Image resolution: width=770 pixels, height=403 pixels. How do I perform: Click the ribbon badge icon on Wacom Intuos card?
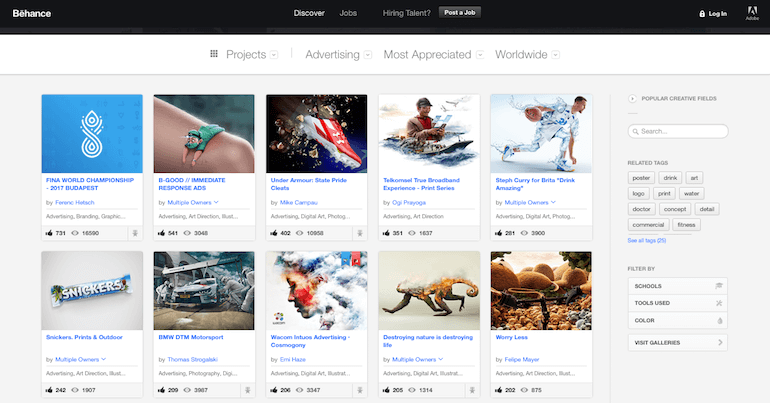click(x=360, y=390)
